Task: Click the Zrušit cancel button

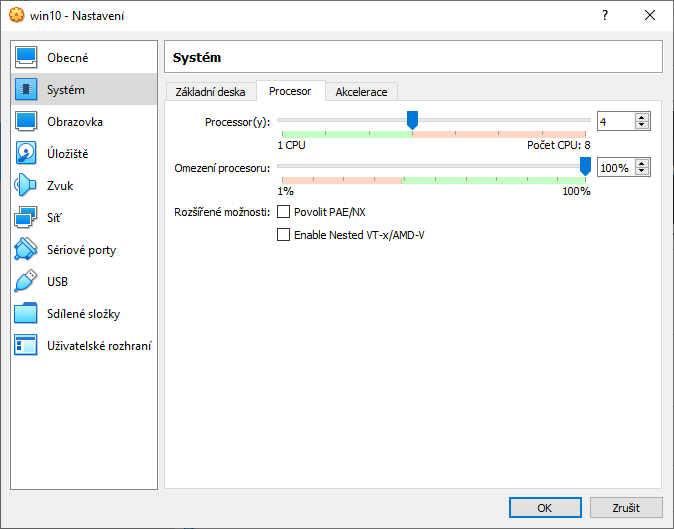Action: (624, 507)
